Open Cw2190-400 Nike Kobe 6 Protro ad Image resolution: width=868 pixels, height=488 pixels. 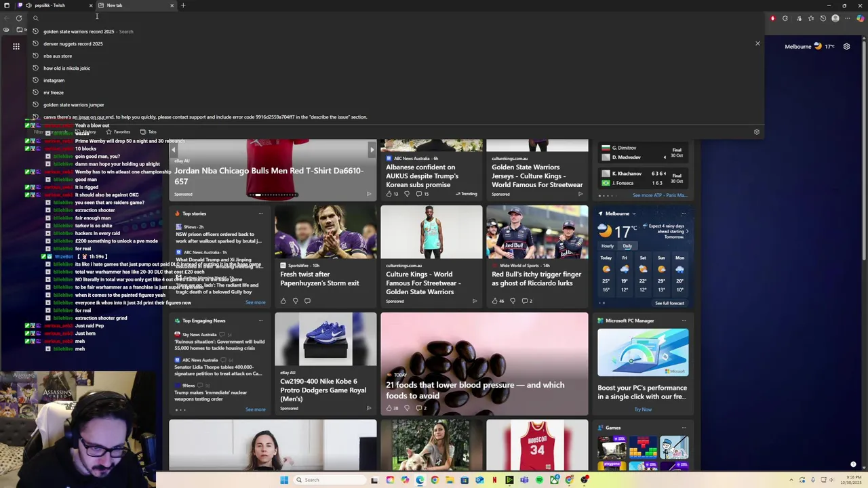tap(323, 390)
